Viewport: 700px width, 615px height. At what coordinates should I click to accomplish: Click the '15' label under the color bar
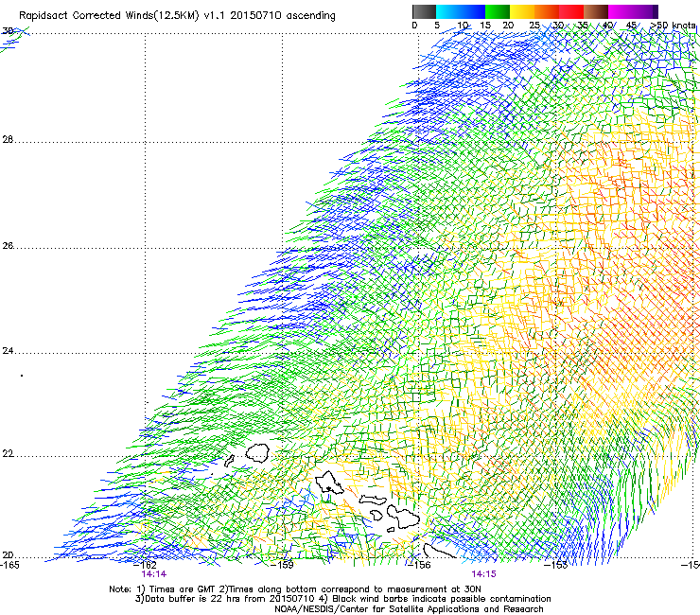click(x=485, y=26)
